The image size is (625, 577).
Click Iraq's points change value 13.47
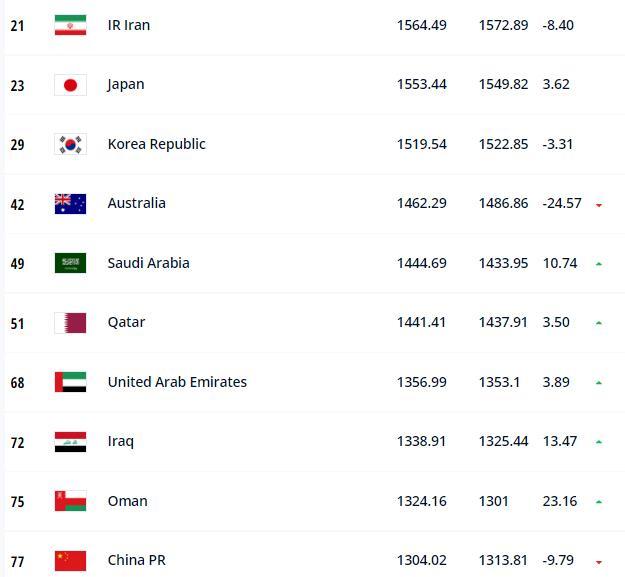click(x=559, y=441)
